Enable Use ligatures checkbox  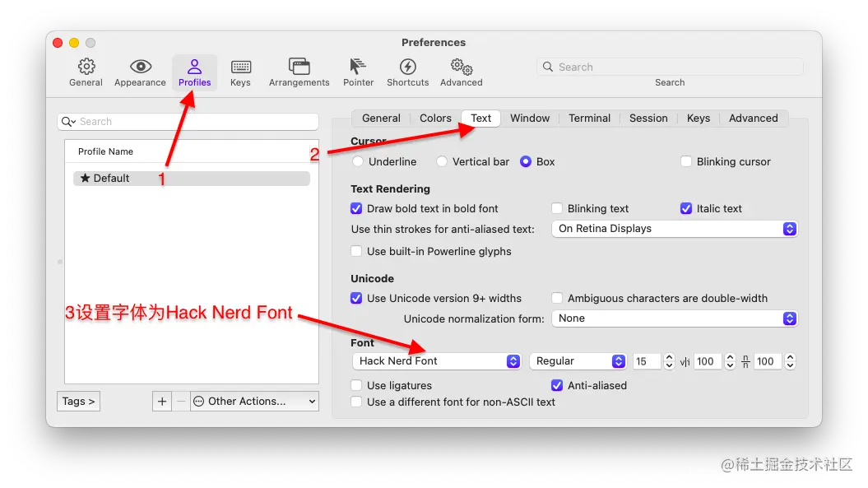[356, 385]
